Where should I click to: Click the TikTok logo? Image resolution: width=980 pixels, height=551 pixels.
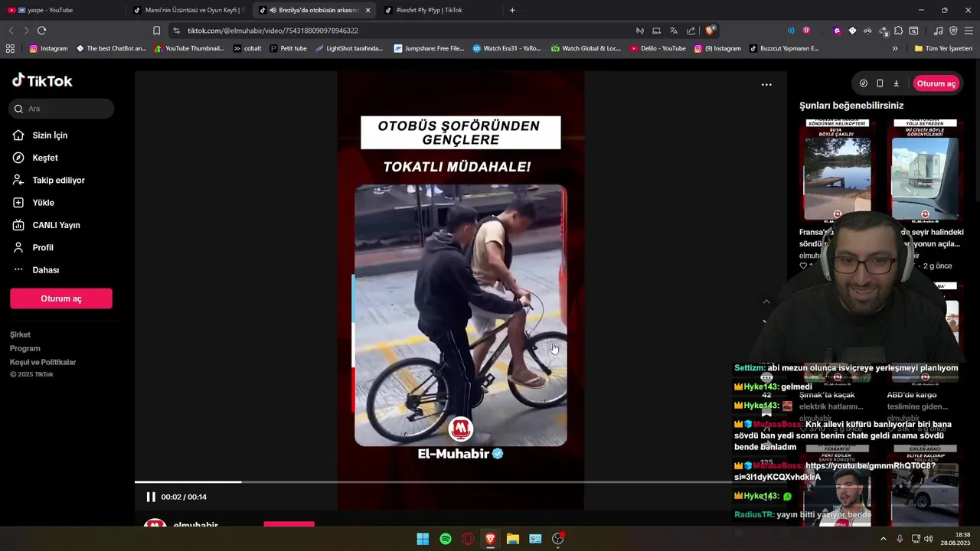[42, 80]
